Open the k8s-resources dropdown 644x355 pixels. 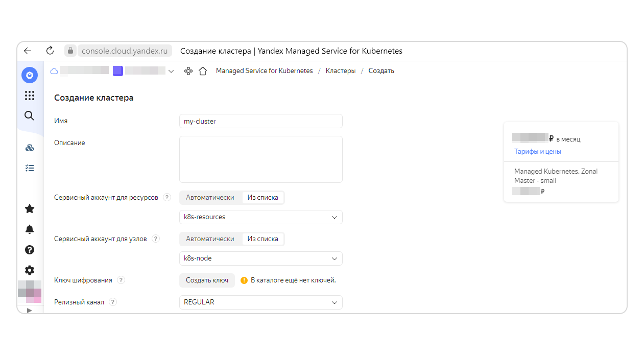[x=261, y=217]
